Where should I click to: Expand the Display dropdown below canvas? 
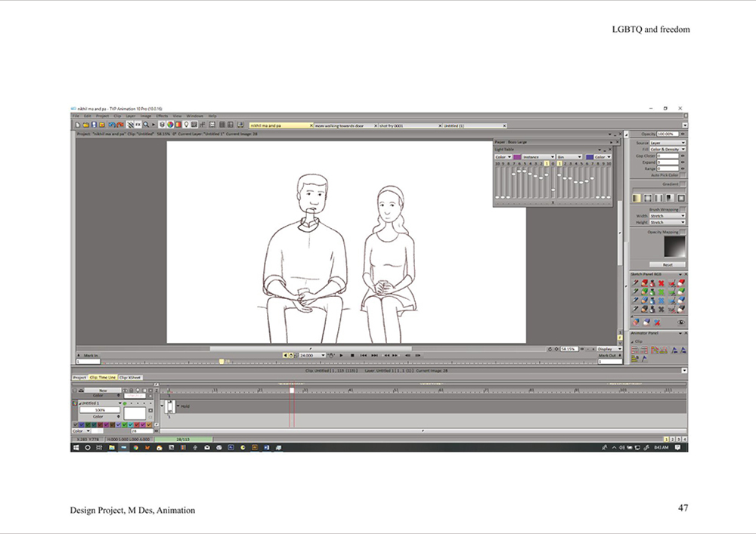point(609,349)
